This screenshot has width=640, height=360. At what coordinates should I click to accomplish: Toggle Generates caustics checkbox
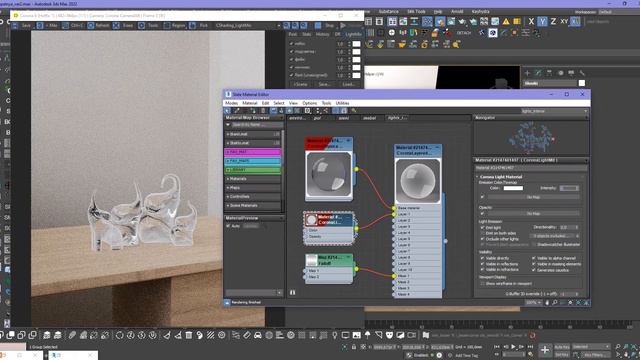tap(533, 270)
